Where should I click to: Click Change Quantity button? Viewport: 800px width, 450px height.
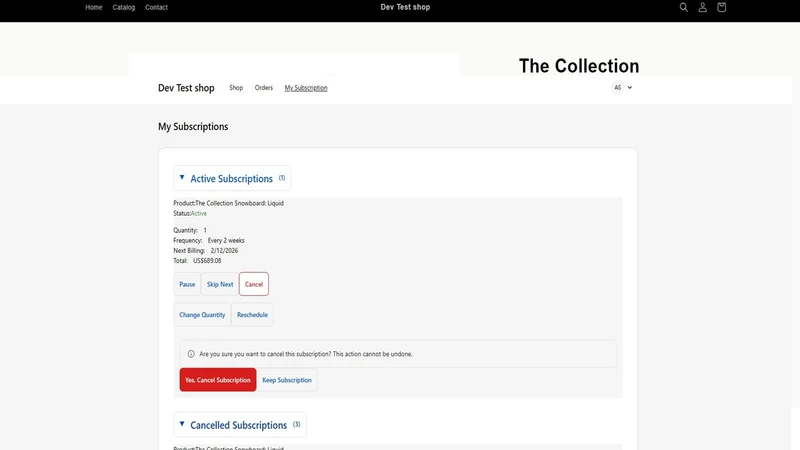click(202, 315)
